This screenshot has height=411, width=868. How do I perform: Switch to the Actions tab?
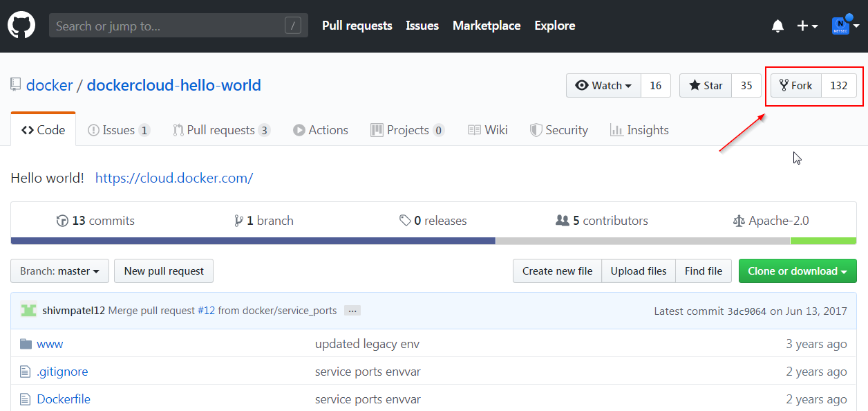[x=321, y=130]
